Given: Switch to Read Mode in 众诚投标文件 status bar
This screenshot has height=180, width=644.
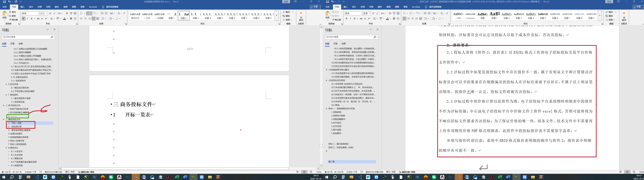Looking at the screenshot, I should click(297, 172).
